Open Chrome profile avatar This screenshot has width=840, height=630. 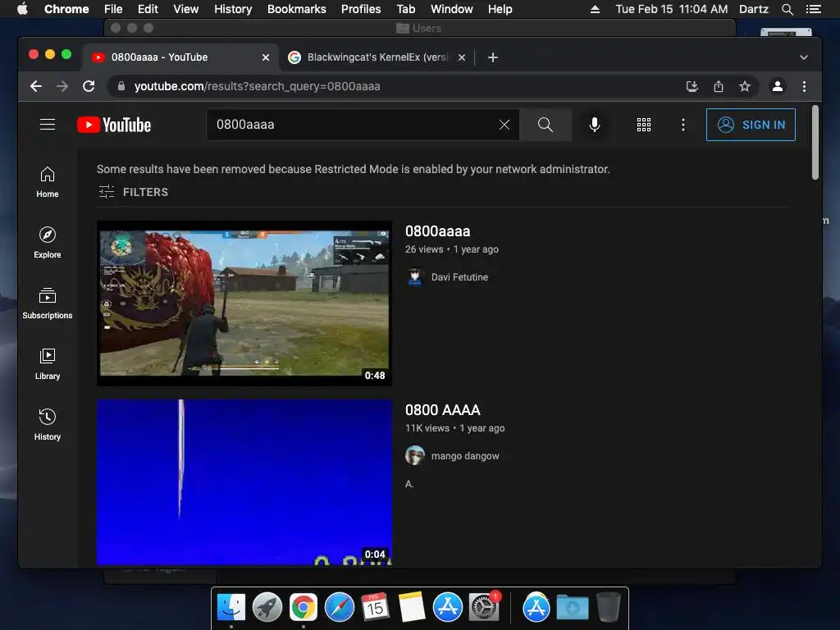[x=778, y=86]
